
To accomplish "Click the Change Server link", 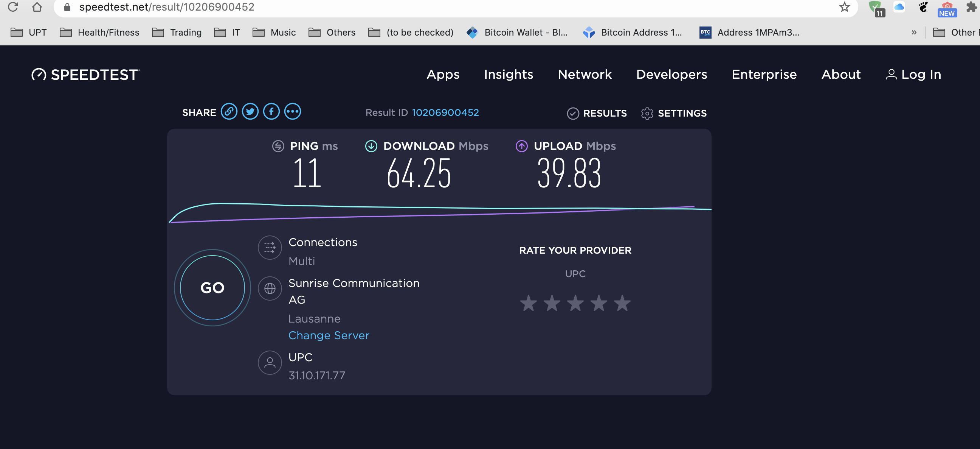I will [328, 335].
